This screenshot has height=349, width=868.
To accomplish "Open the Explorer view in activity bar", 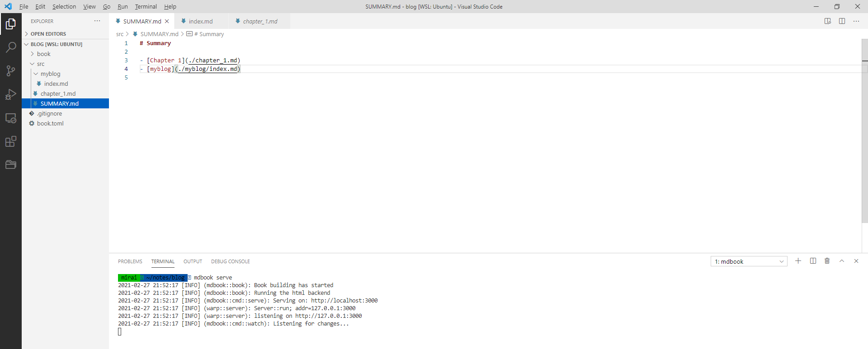I will tap(11, 24).
